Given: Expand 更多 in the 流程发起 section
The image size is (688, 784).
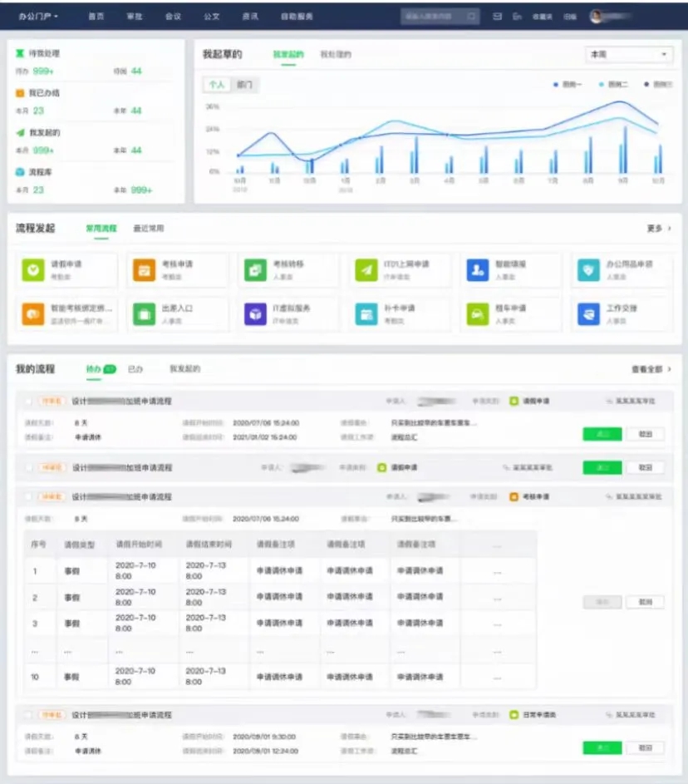Looking at the screenshot, I should (658, 228).
